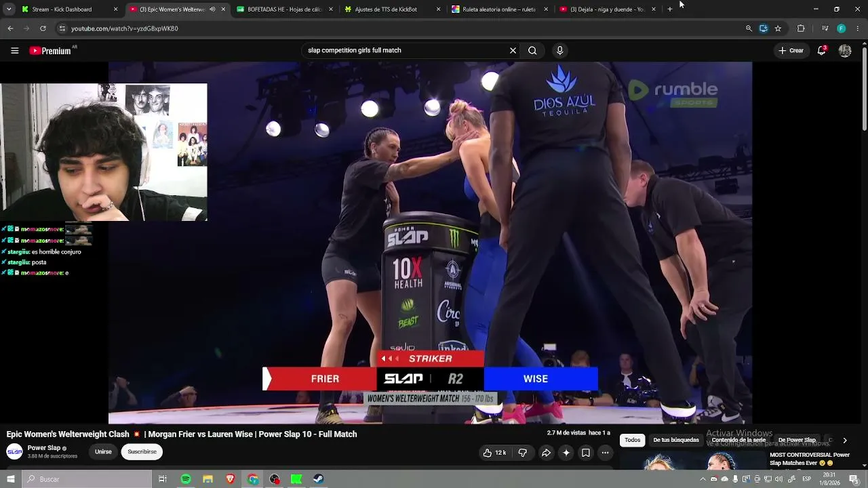The height and width of the screenshot is (488, 868).
Task: Select the Todos filter chip
Action: click(x=632, y=440)
